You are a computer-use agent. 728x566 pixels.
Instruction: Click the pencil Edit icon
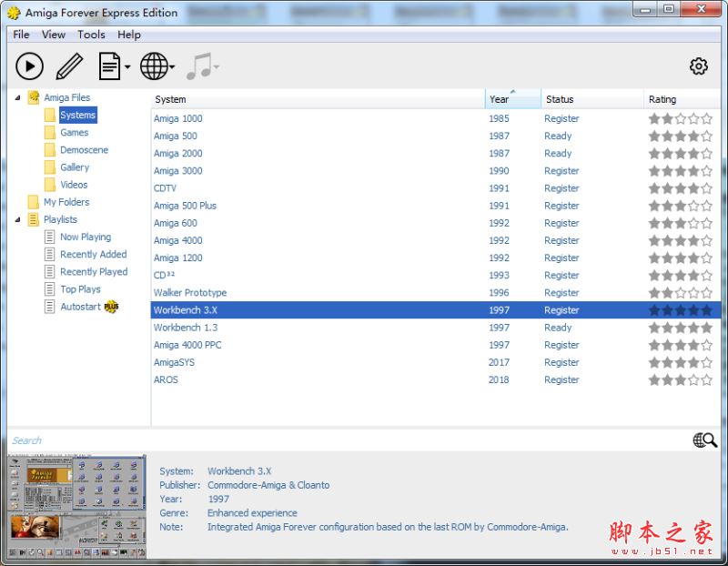[70, 66]
